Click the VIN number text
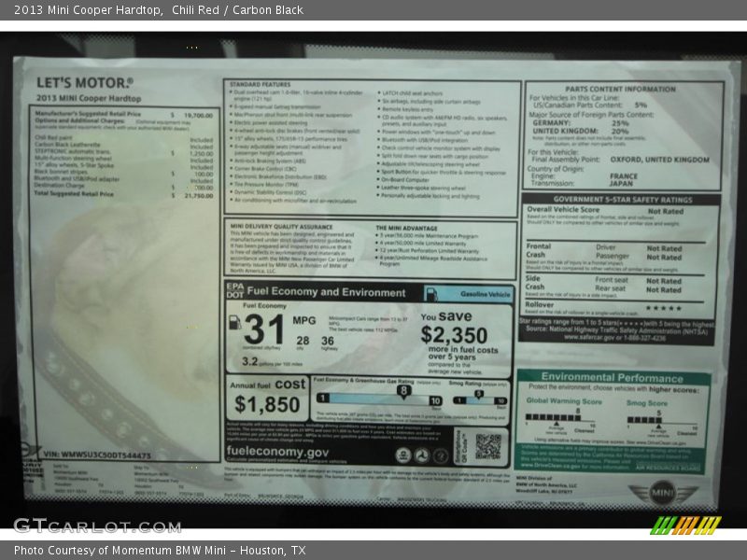Image resolution: width=747 pixels, height=560 pixels. point(97,455)
